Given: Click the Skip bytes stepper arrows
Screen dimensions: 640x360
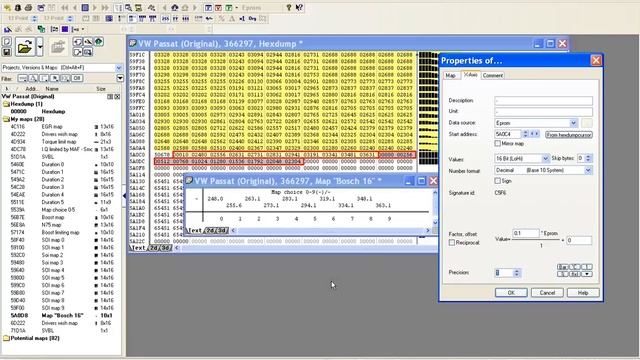Looking at the screenshot, I should click(x=588, y=158).
